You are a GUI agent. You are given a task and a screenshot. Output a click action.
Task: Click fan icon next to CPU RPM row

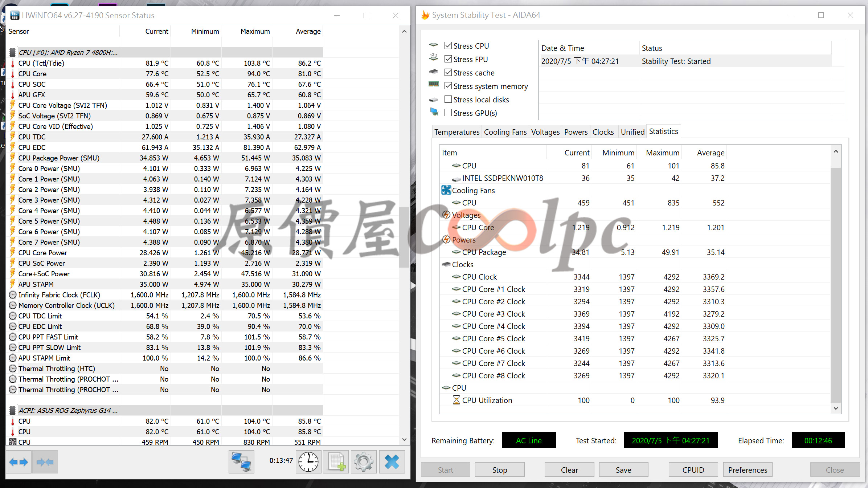(13, 442)
